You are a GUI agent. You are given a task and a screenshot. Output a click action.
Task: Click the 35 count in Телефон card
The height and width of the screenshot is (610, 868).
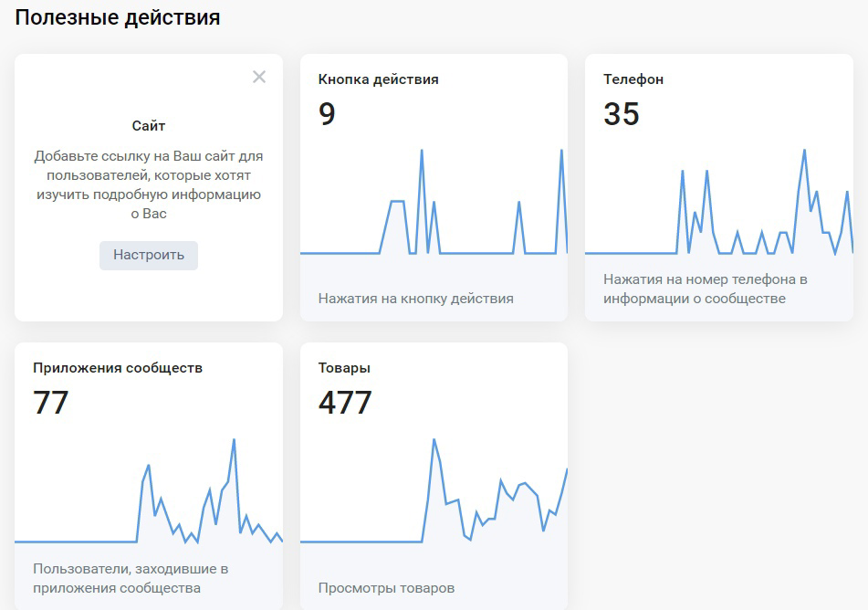(621, 113)
